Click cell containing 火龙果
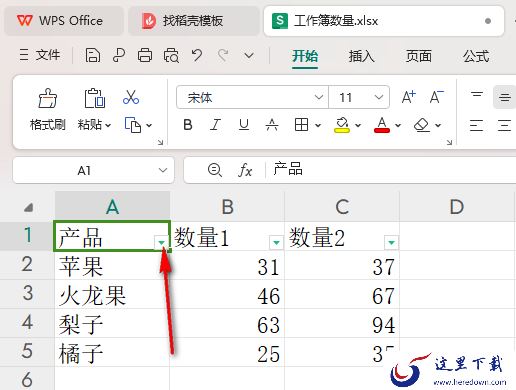Image resolution: width=516 pixels, height=390 pixels. click(112, 294)
